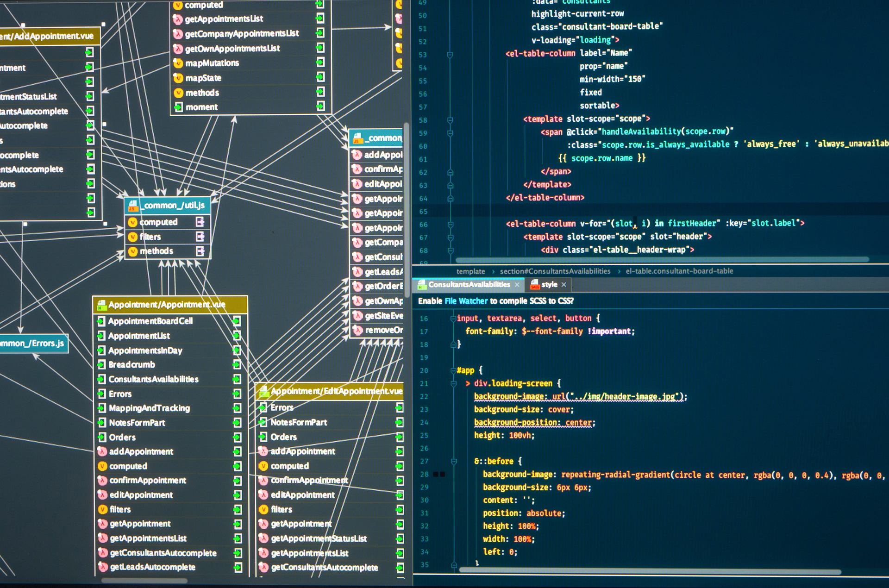The image size is (889, 588).
Task: Click the icon beside NotesFormPart in EditAppointment.vue
Action: (x=263, y=422)
